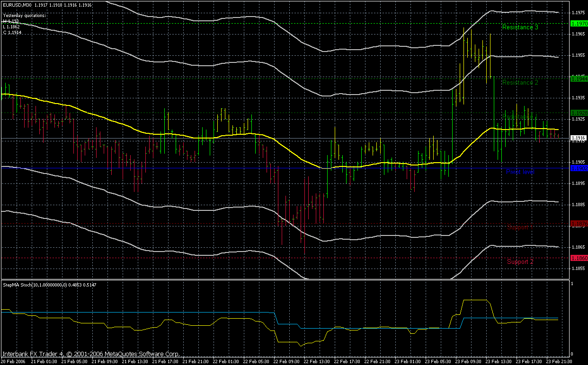Click the '21 Feb 09:30' time axis label
588x365 pixels.
coord(105,361)
